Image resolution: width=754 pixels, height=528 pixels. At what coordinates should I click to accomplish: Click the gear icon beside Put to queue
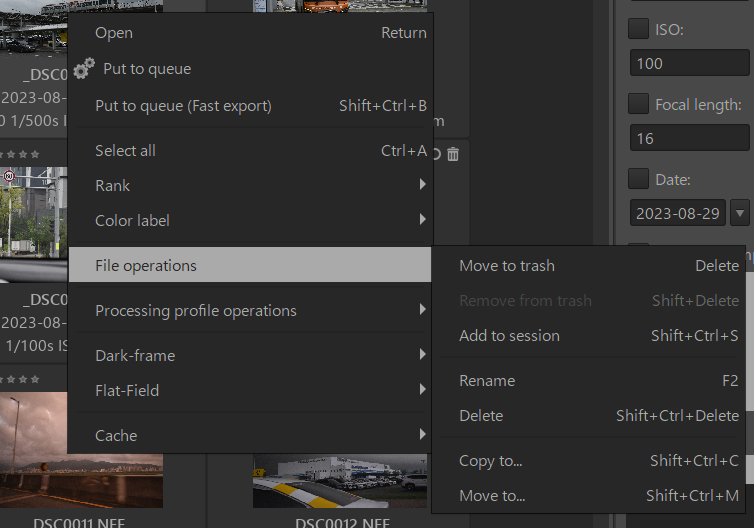(85, 68)
